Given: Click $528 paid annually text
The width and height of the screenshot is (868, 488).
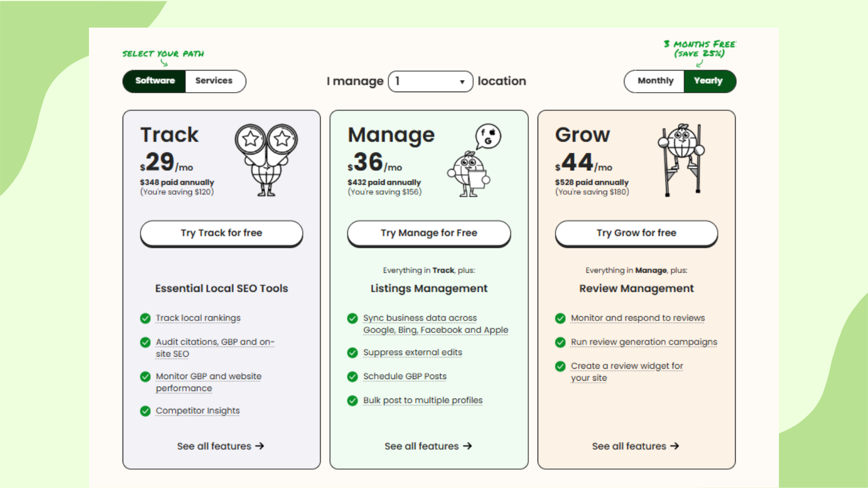Looking at the screenshot, I should tap(592, 183).
